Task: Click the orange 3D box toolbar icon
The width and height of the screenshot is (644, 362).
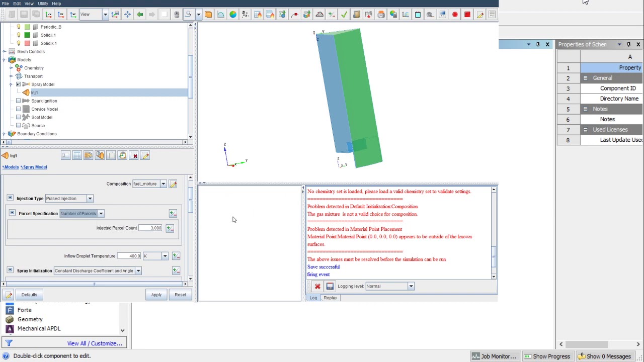Action: point(208,15)
